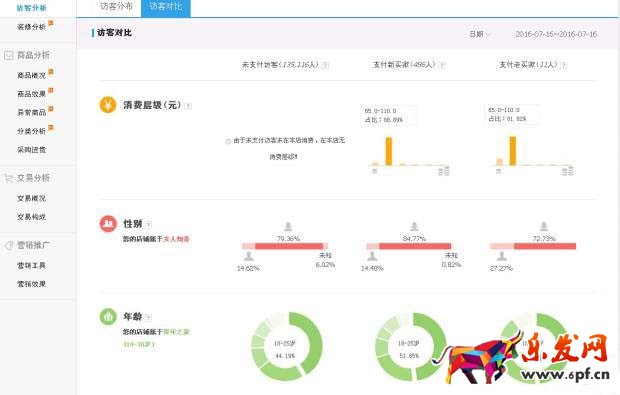Click orange flag beside 商品效果

(x=51, y=91)
